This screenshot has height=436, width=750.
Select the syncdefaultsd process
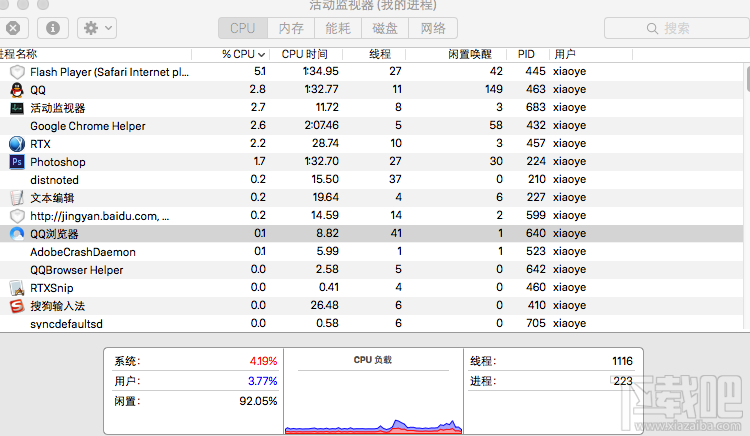click(x=66, y=324)
